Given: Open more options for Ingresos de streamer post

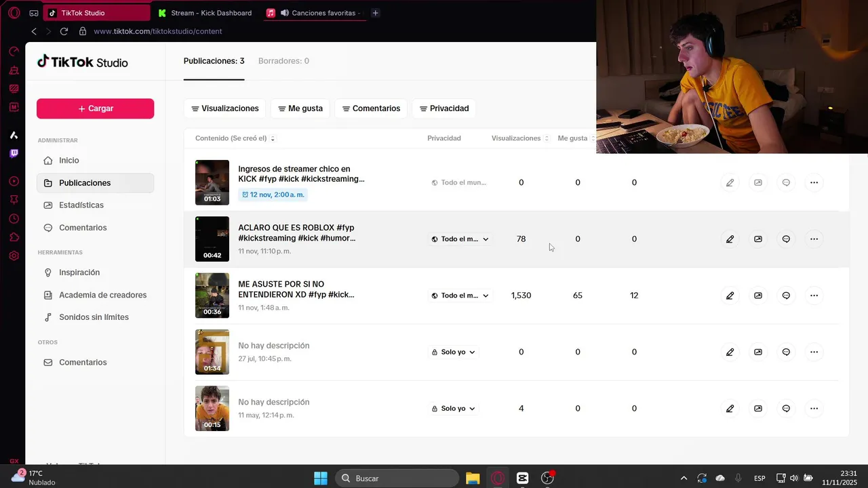Looking at the screenshot, I should pos(814,182).
